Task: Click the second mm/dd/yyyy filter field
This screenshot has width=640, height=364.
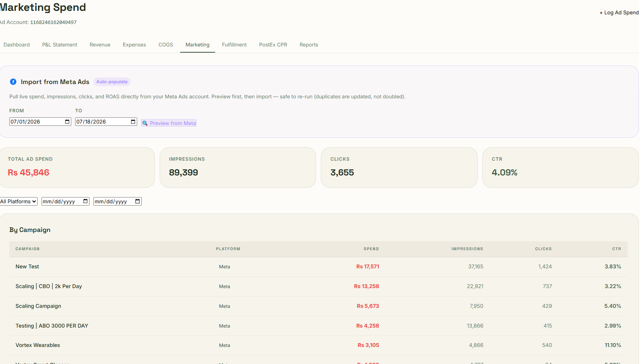Action: point(117,201)
